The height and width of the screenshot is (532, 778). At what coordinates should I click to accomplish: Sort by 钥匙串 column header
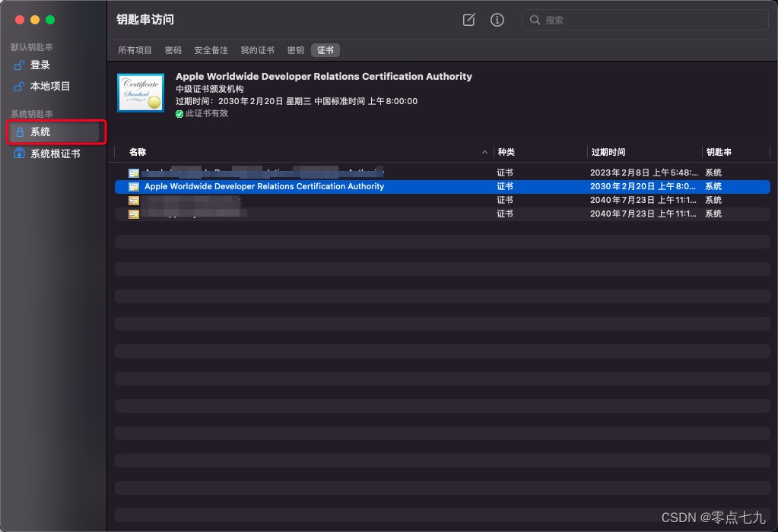click(x=719, y=152)
